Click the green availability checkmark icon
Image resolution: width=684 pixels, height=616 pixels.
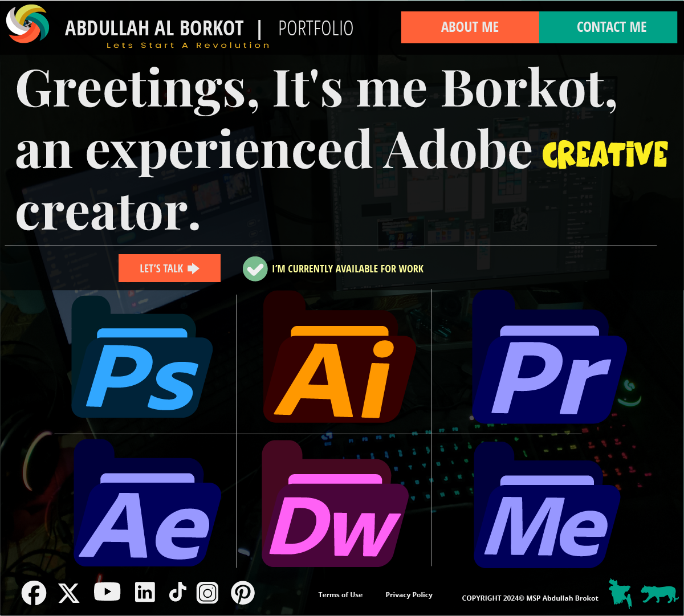point(255,269)
